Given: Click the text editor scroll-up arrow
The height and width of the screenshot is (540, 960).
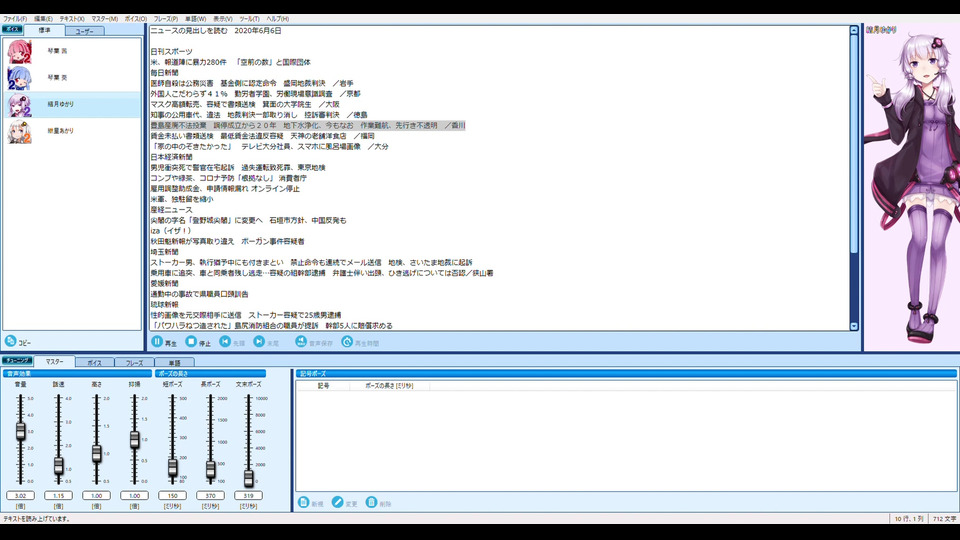Looking at the screenshot, I should point(854,30).
